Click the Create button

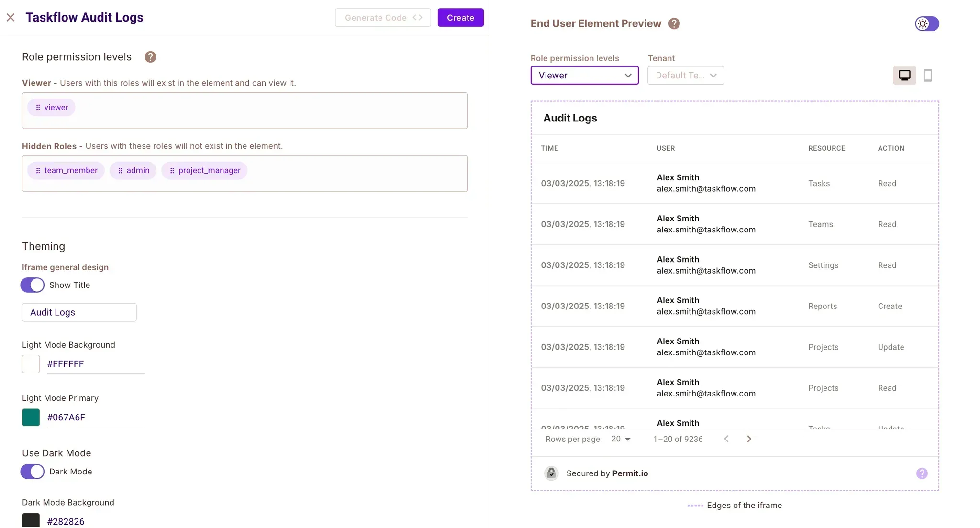(x=460, y=18)
